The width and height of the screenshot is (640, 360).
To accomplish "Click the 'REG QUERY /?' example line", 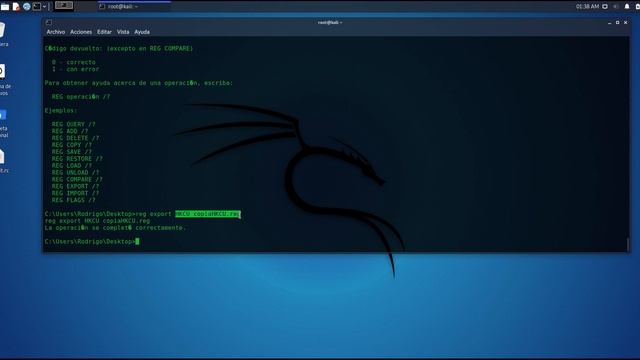I will coord(73,124).
